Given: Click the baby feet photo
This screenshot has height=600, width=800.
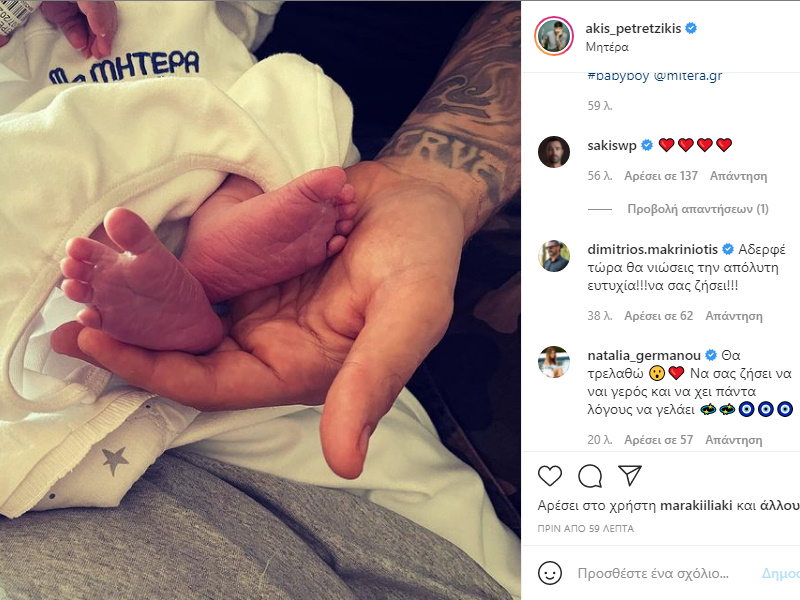Looking at the screenshot, I should [x=260, y=300].
